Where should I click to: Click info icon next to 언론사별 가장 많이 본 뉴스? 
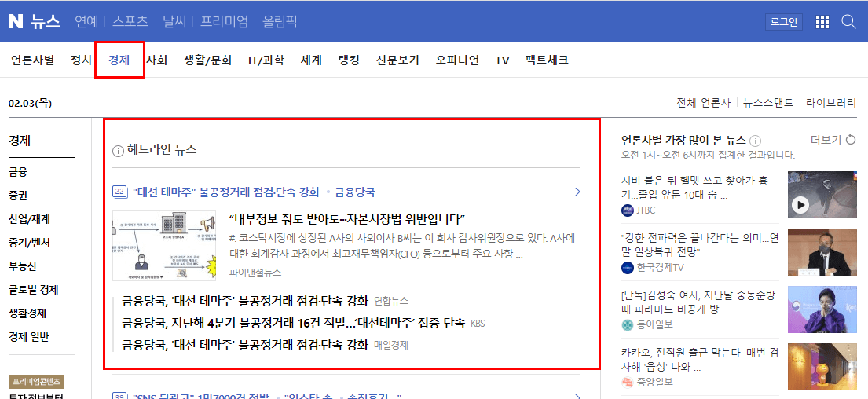point(756,140)
